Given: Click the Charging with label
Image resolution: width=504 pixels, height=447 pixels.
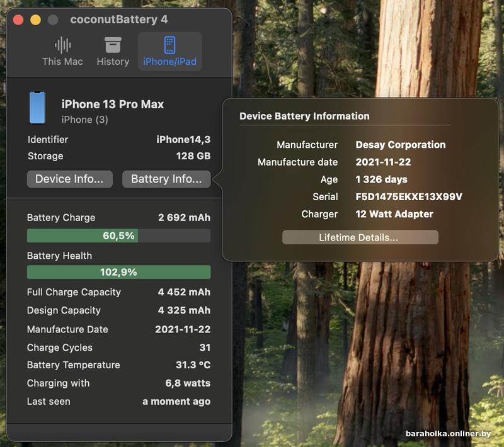Looking at the screenshot, I should (x=58, y=383).
